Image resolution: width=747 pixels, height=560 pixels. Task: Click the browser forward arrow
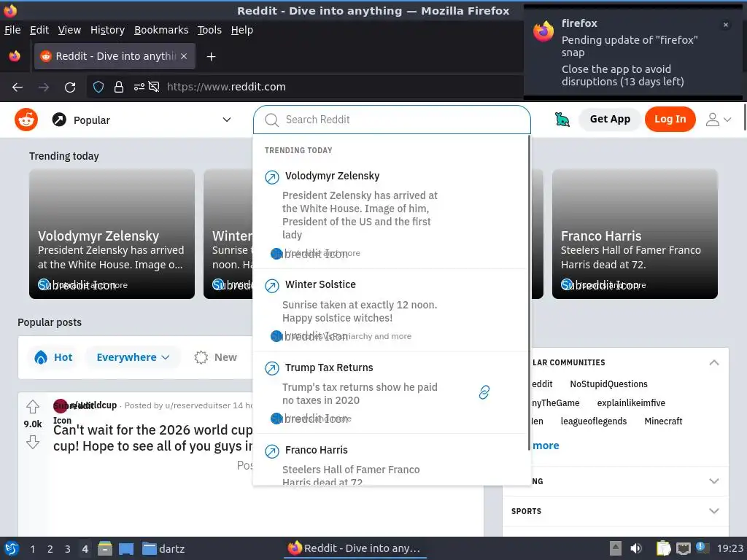click(x=44, y=87)
